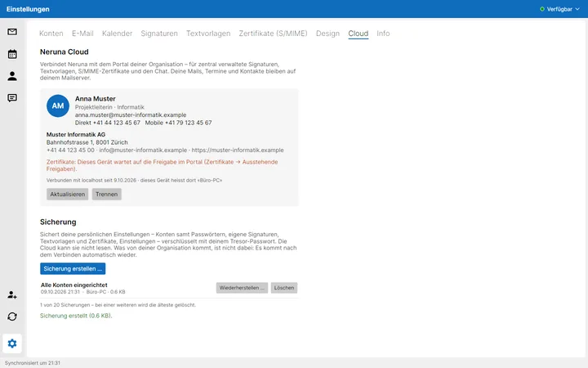
Task: Click the email anna.muster@muster-informatik.example
Action: pyautogui.click(x=131, y=115)
